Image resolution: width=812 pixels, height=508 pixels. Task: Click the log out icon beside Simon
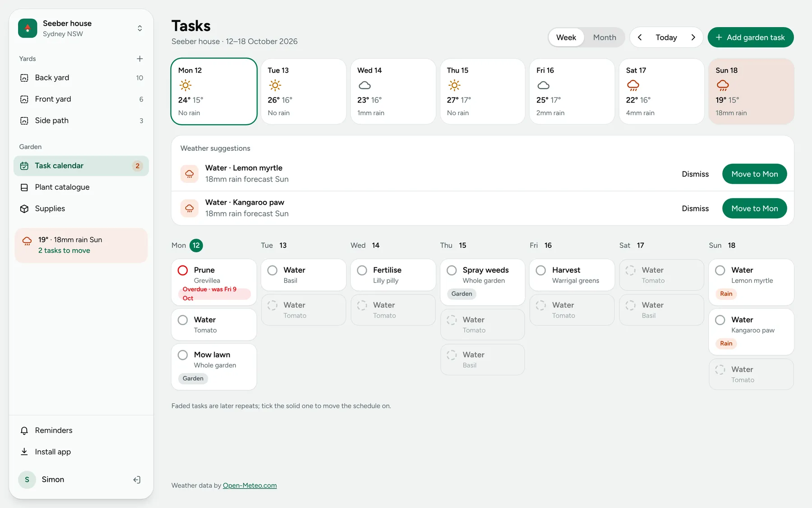click(137, 480)
